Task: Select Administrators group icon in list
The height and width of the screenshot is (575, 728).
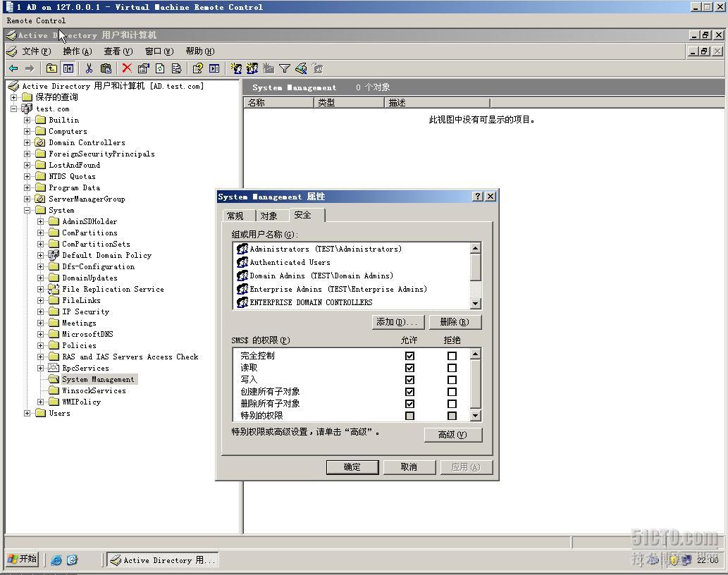Action: pyautogui.click(x=242, y=249)
